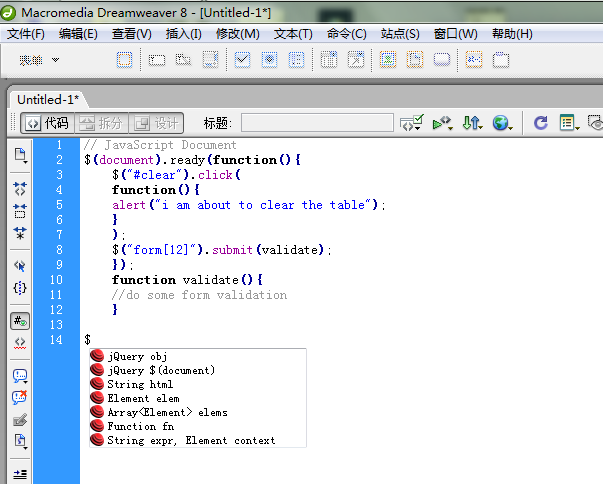Insert a Fieldset form object
This screenshot has width=605, height=486.
tap(501, 60)
